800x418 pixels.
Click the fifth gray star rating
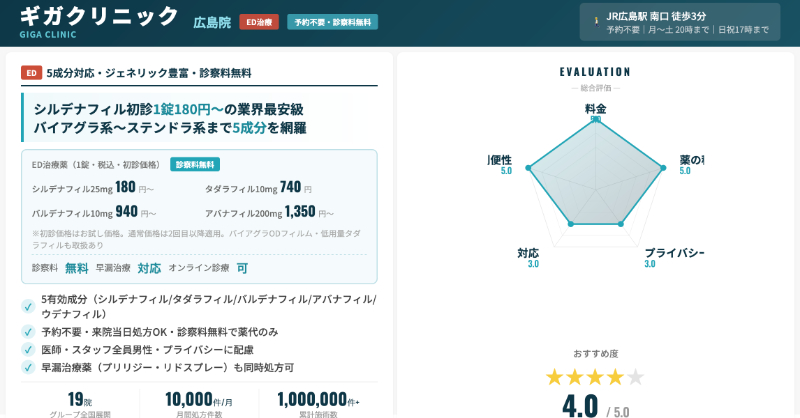tap(635, 377)
